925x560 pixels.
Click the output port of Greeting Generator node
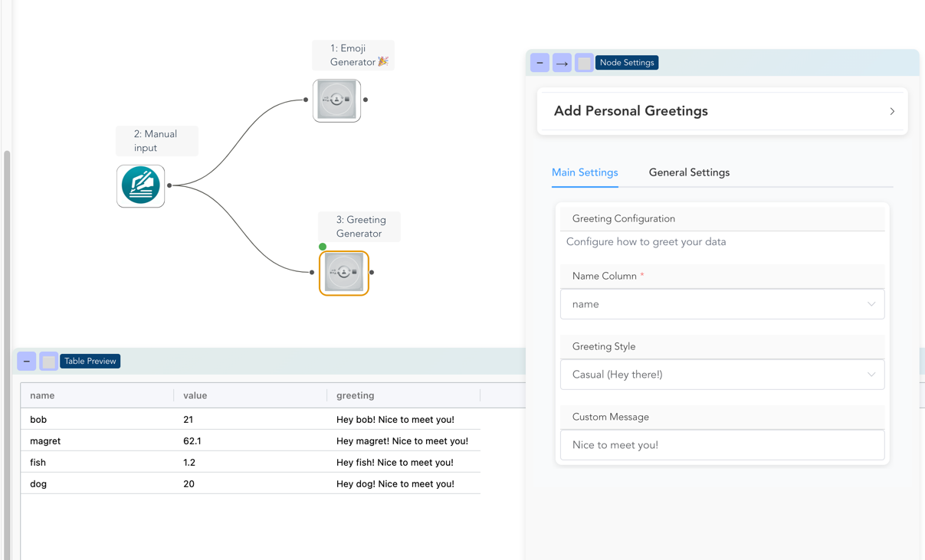pyautogui.click(x=372, y=272)
